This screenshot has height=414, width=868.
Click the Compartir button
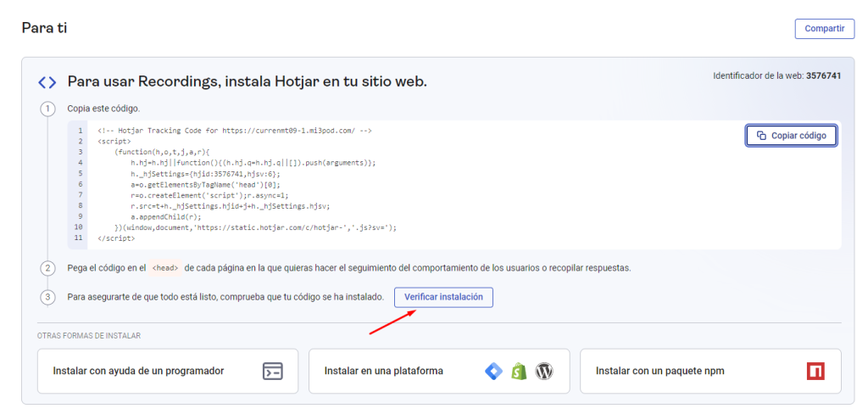(x=824, y=29)
